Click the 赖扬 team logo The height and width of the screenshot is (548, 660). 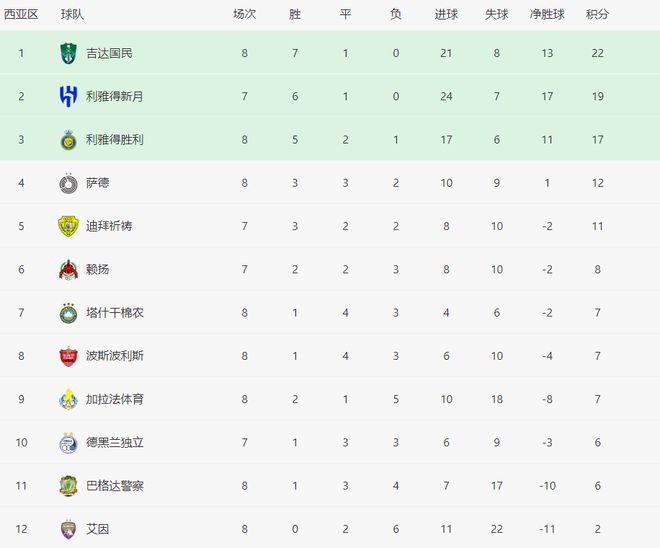click(68, 269)
